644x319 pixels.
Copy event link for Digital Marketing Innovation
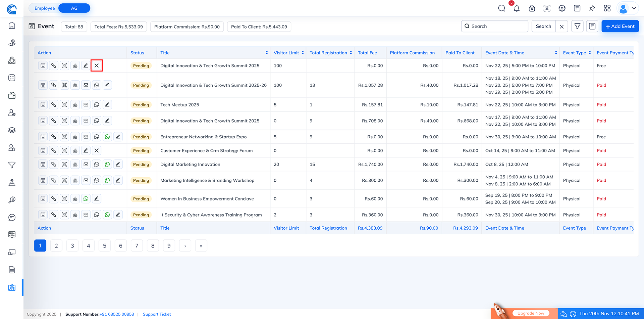[x=53, y=164]
